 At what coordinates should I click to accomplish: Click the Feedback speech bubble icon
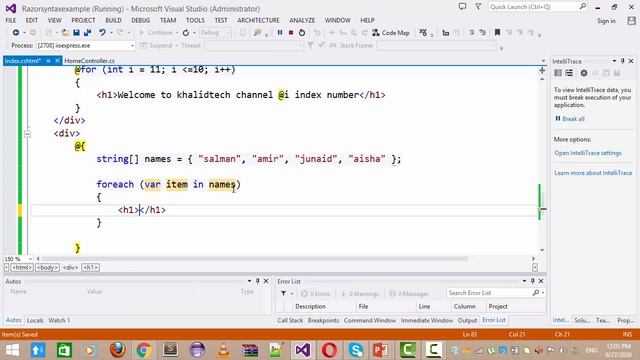click(x=462, y=7)
